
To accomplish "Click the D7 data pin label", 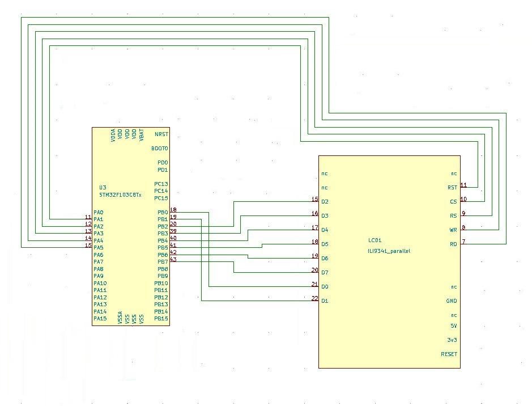I will coord(325,273).
